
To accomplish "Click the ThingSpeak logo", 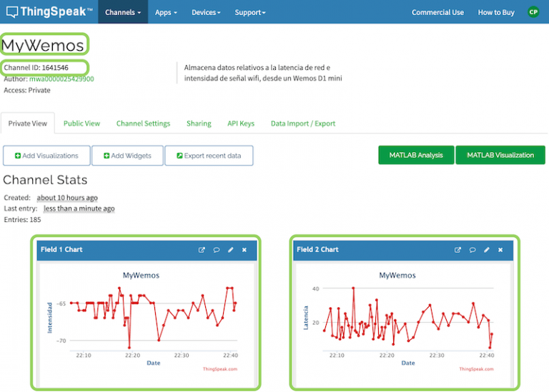I will coord(49,12).
